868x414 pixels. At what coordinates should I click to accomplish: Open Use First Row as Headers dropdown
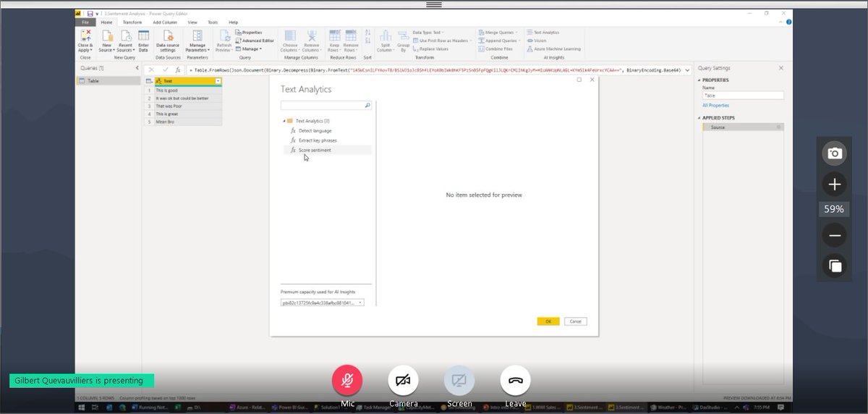point(443,41)
